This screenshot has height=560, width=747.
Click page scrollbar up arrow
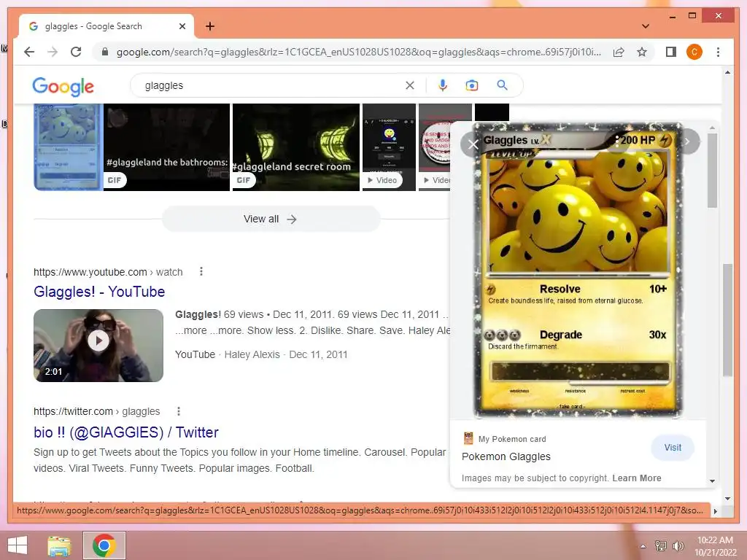coord(727,72)
